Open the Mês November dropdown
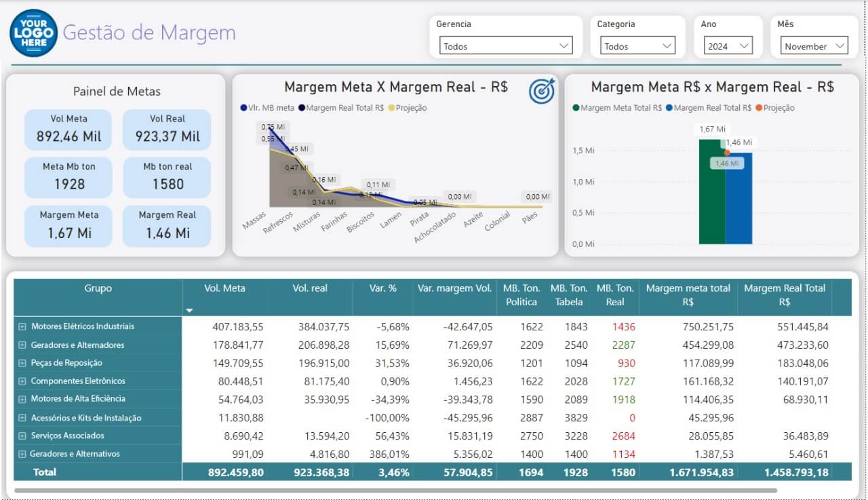868x500 pixels. pos(814,46)
